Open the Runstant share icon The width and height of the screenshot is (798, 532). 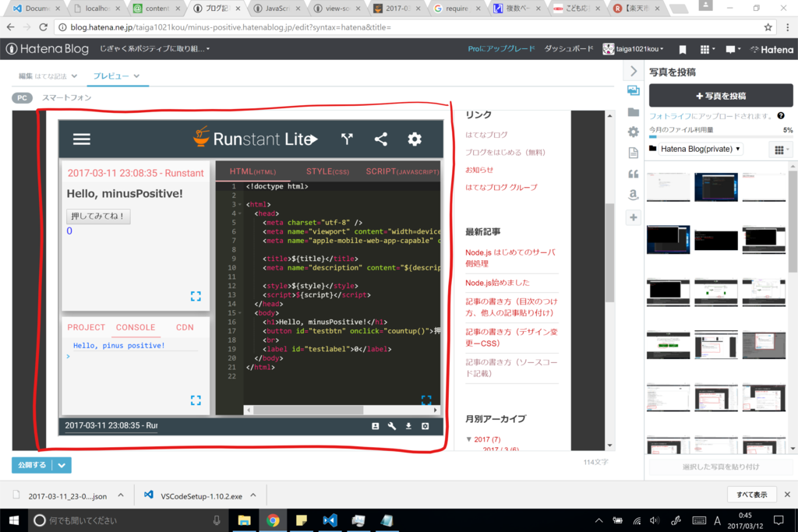pos(380,139)
